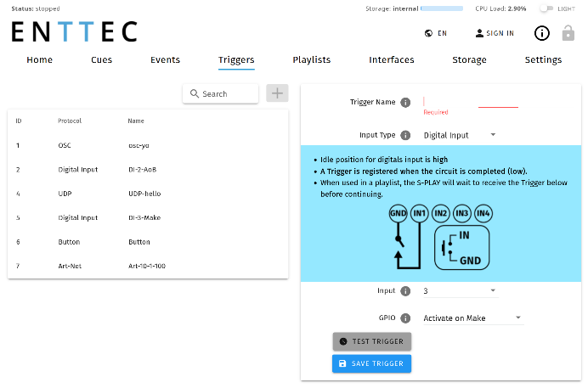The width and height of the screenshot is (588, 388).
Task: Select the DI-2-AoB trigger row
Action: 148,170
